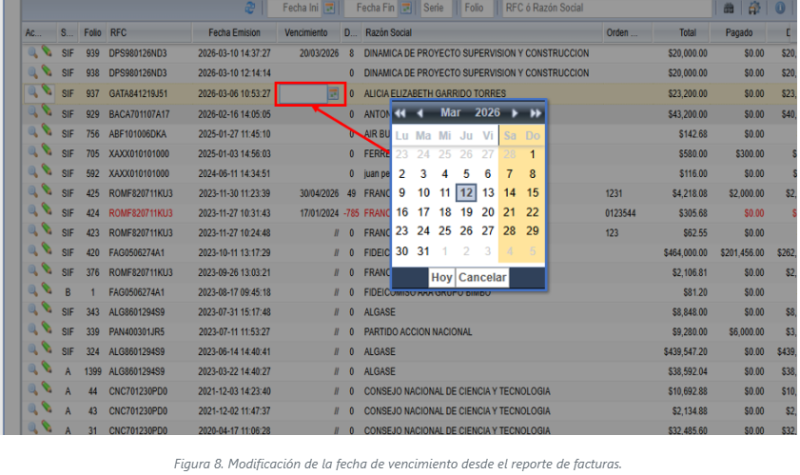This screenshot has height=475, width=800.
Task: Click the blue info icon in the toolbar
Action: [x=780, y=8]
